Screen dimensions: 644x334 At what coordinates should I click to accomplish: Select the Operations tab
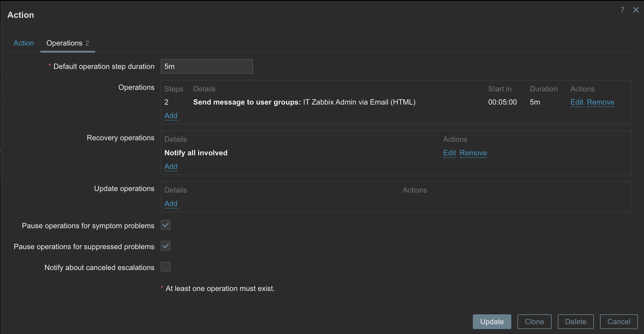click(x=67, y=43)
